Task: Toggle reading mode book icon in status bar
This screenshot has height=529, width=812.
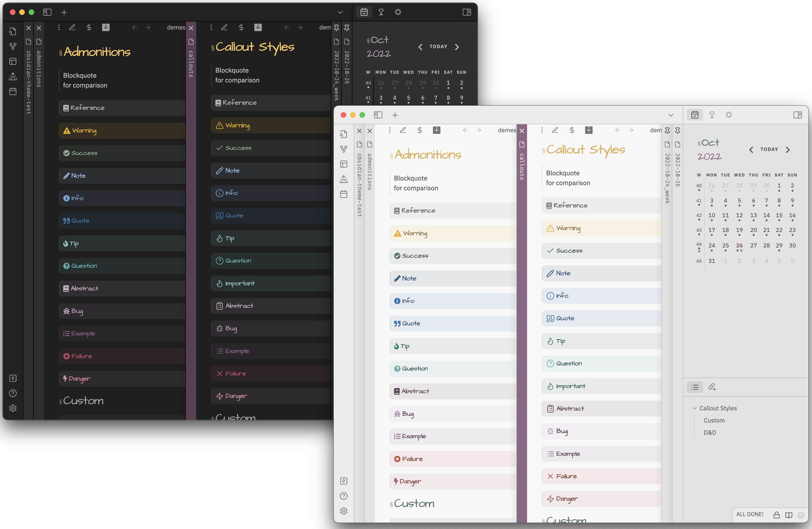Action: [x=789, y=515]
